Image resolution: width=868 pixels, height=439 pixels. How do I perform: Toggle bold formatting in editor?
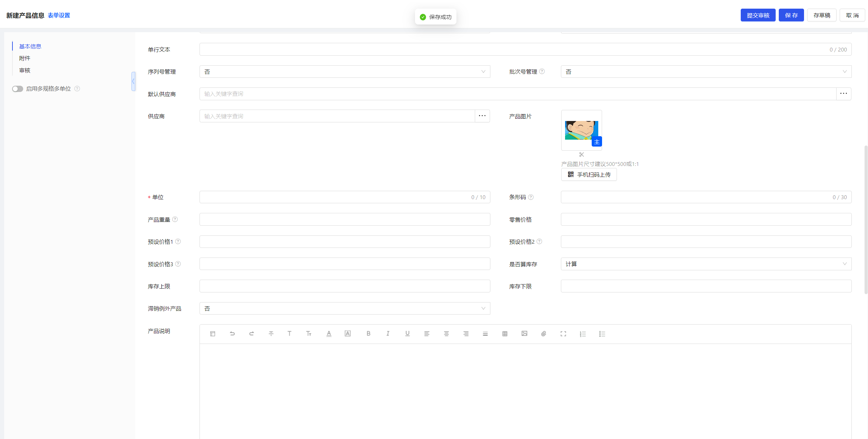pos(369,334)
